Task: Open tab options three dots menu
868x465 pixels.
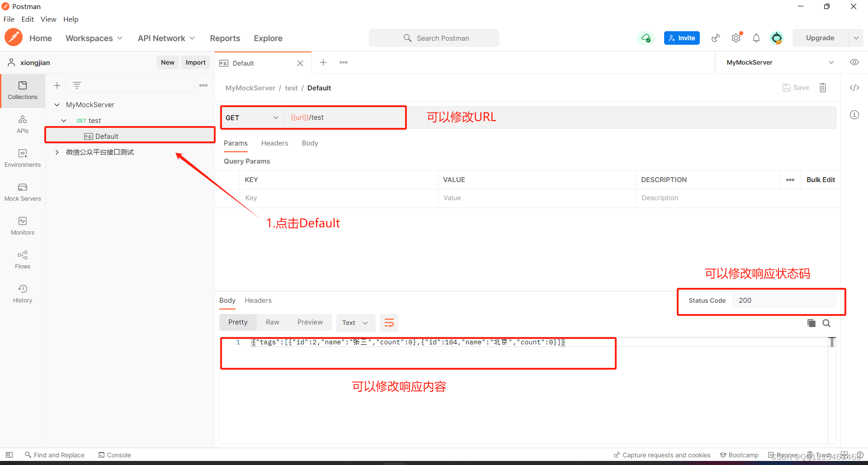Action: (x=344, y=62)
